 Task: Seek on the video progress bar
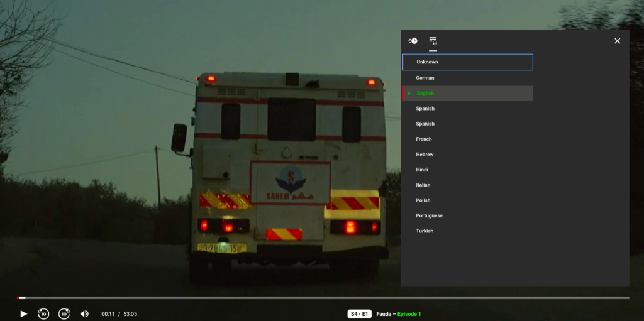(x=323, y=298)
